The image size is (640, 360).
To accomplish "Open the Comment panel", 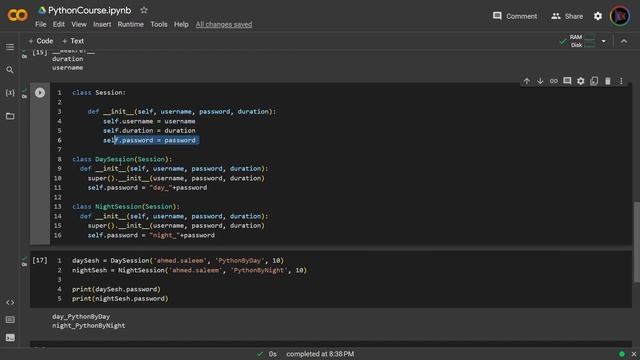I will (515, 16).
